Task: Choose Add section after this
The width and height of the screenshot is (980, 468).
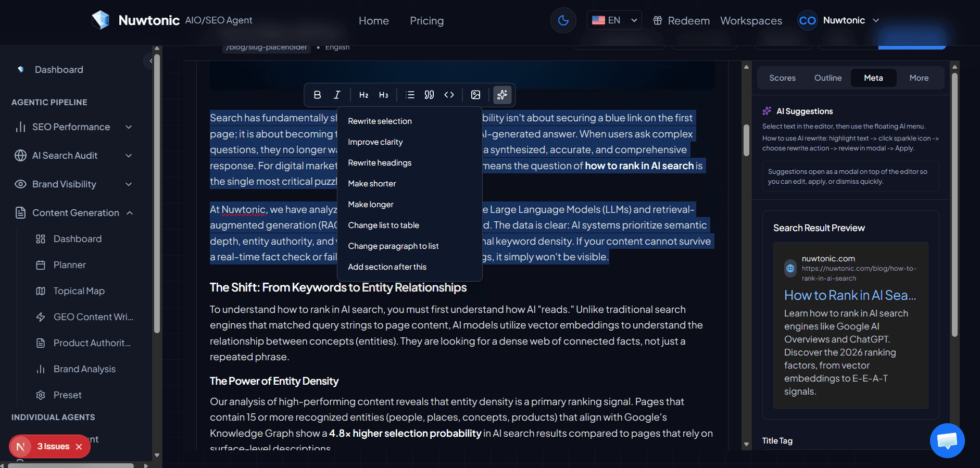Action: (409, 267)
